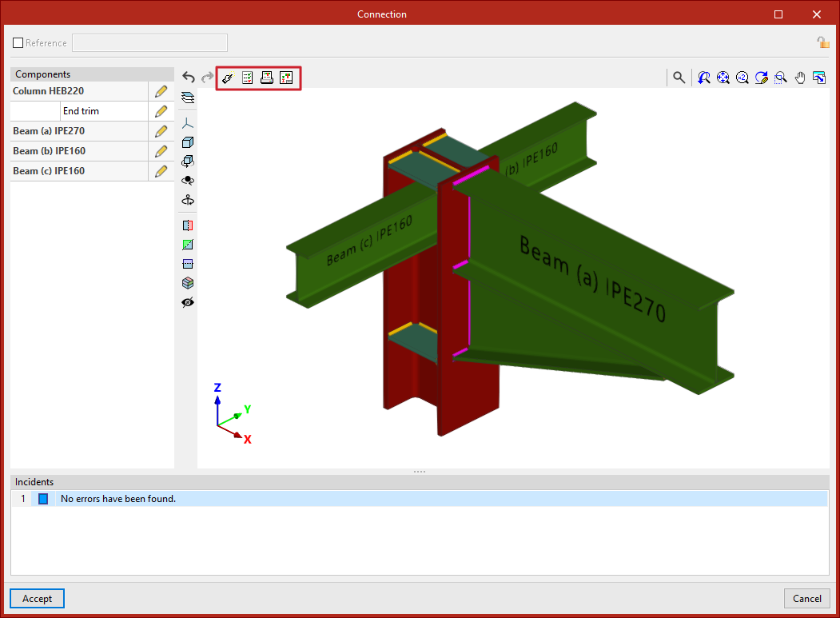
Task: Open the checklist checks icon
Action: [x=247, y=78]
